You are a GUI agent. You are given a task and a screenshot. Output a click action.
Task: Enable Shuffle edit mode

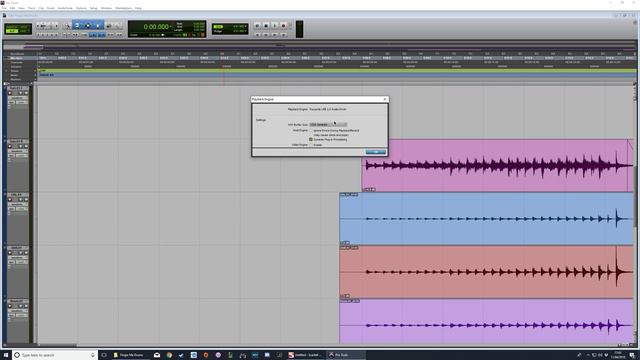point(11,27)
